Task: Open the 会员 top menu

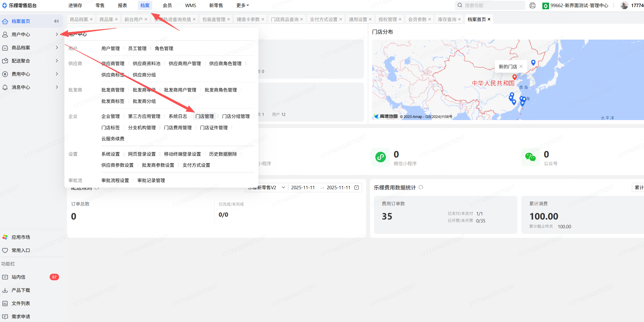Action: (x=167, y=5)
